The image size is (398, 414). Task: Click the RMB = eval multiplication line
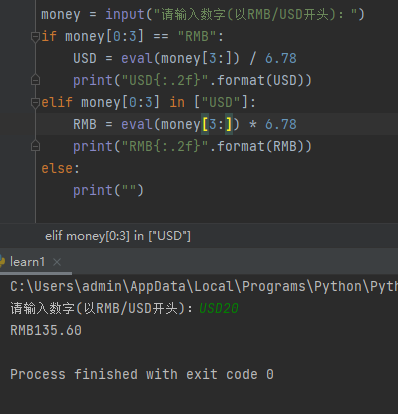(x=185, y=124)
